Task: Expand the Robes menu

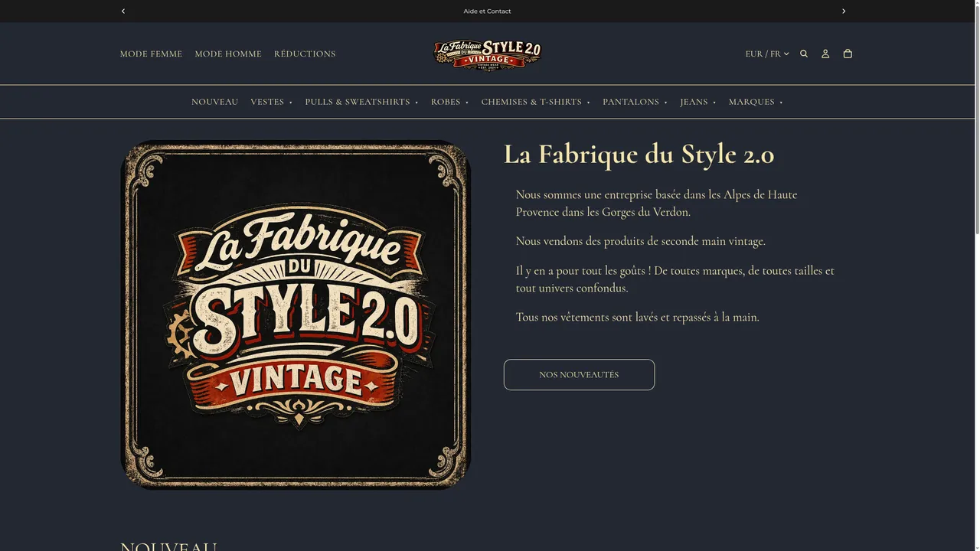Action: (x=450, y=102)
